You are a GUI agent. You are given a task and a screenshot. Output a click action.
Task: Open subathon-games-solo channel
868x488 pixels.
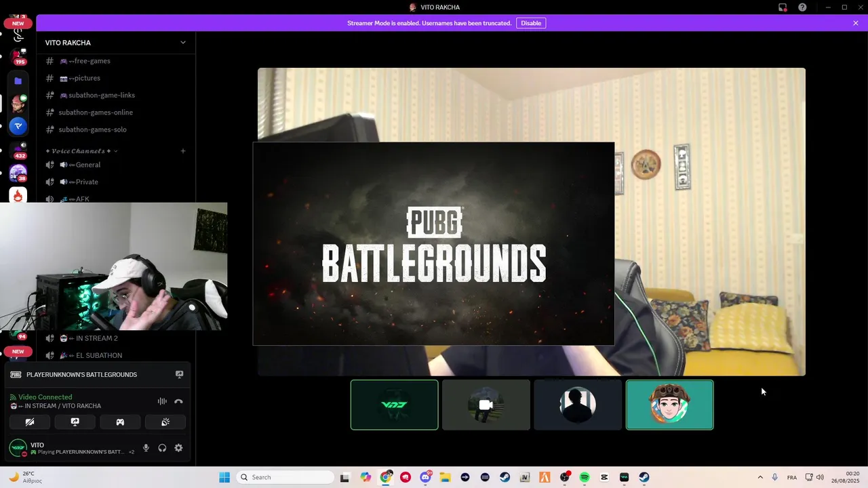[x=115, y=129]
